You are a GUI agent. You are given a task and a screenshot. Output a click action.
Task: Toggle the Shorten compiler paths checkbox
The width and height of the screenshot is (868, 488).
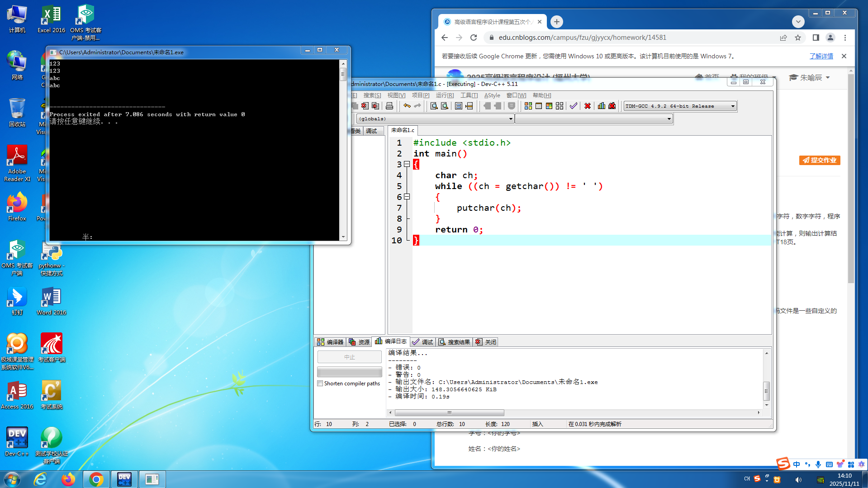coord(320,384)
